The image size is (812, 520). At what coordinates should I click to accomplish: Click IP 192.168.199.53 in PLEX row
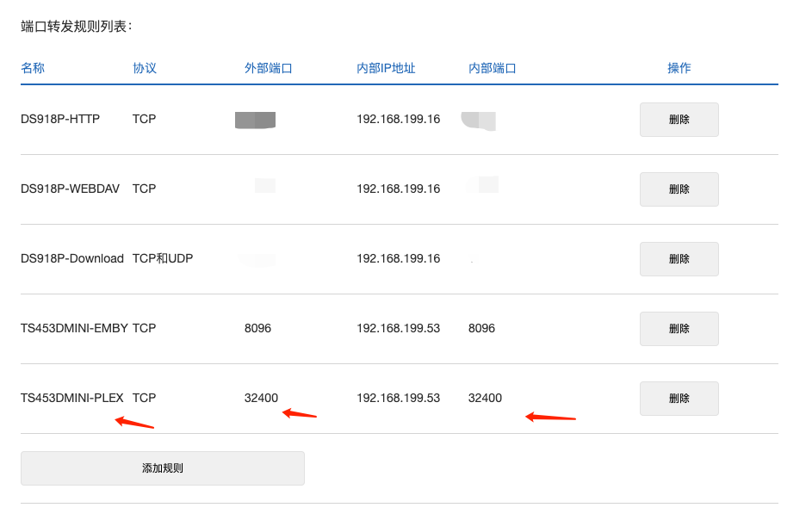point(398,398)
